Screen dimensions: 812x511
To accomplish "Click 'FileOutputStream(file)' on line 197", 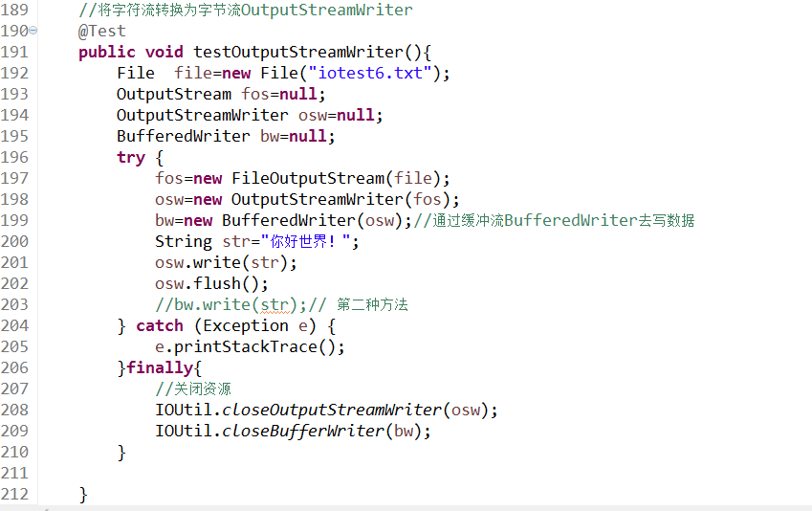I will pyautogui.click(x=336, y=178).
